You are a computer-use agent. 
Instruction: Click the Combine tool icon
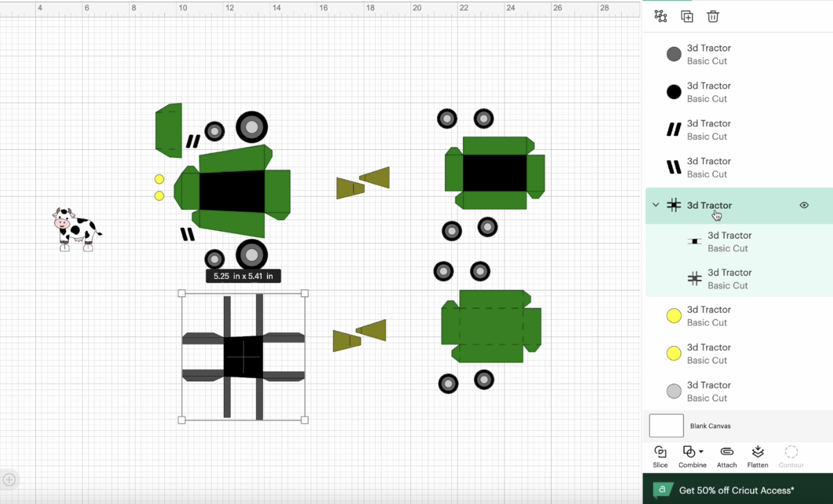[x=689, y=451]
